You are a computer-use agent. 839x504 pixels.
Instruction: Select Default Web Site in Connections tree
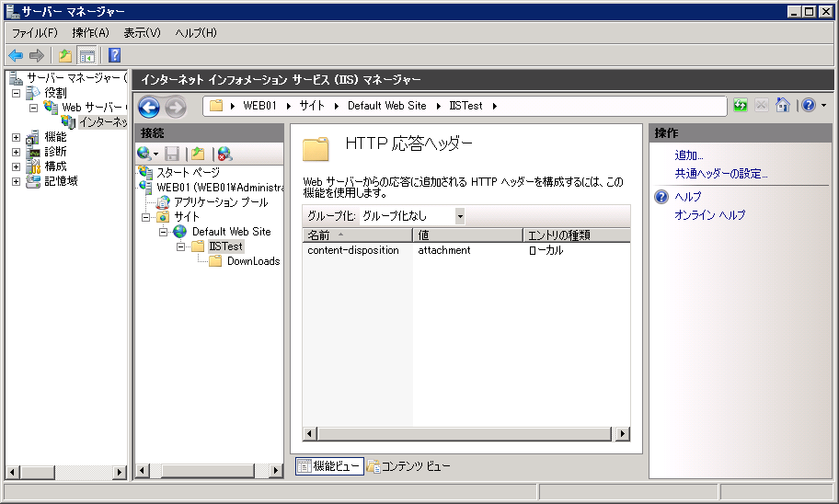[231, 232]
